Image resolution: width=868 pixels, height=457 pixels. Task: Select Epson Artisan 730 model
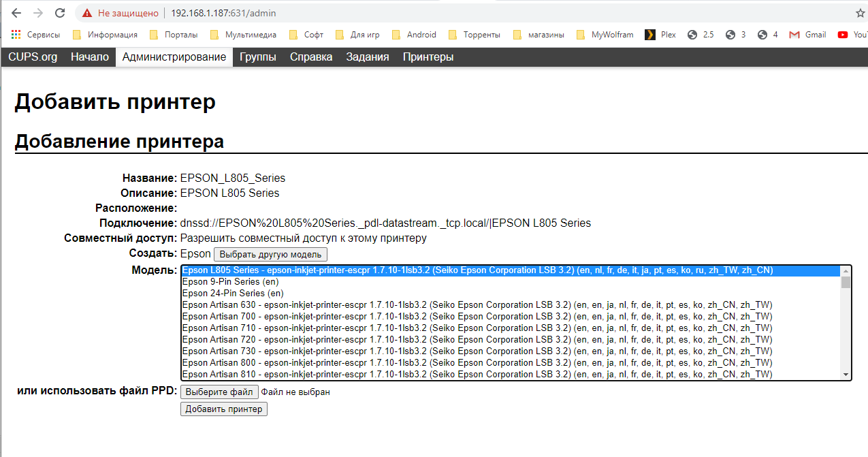pyautogui.click(x=477, y=351)
